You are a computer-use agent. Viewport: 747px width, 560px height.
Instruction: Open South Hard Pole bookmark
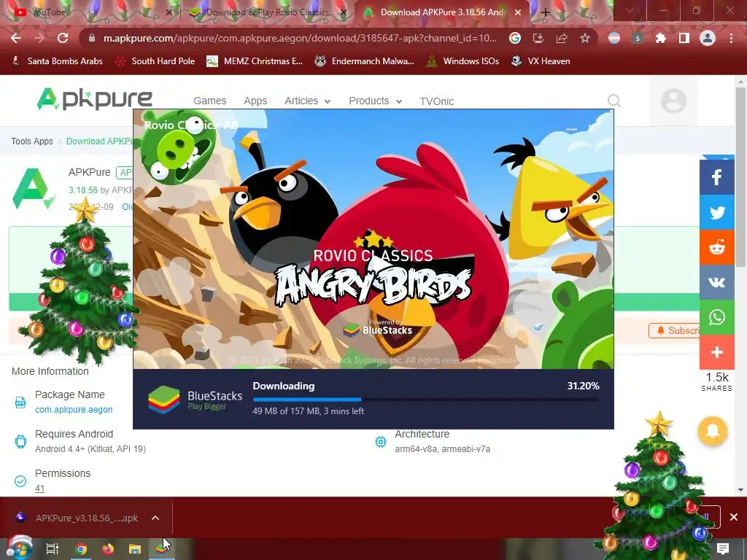(156, 61)
